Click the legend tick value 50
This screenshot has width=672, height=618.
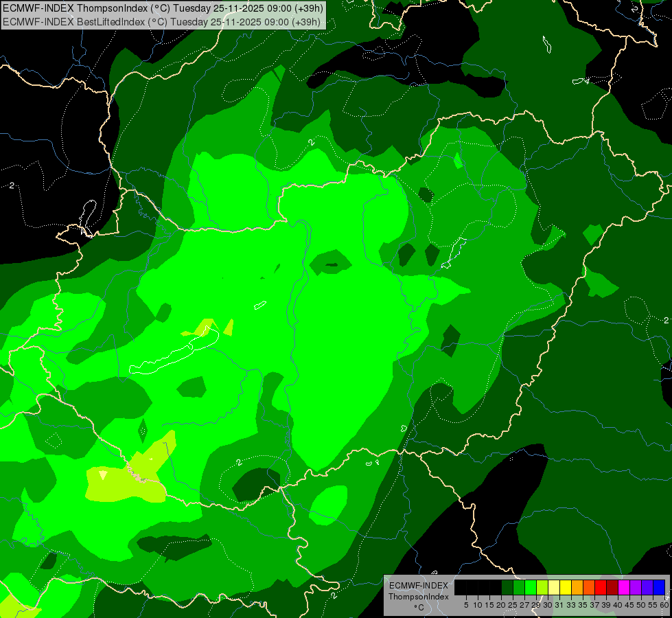click(641, 605)
